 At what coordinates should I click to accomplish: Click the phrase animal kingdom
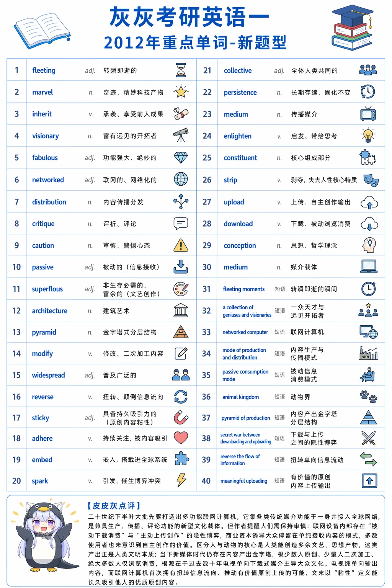240,397
